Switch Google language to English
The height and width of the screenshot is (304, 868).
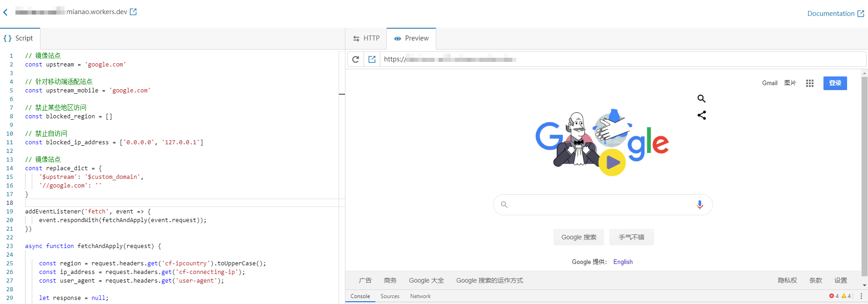(623, 262)
